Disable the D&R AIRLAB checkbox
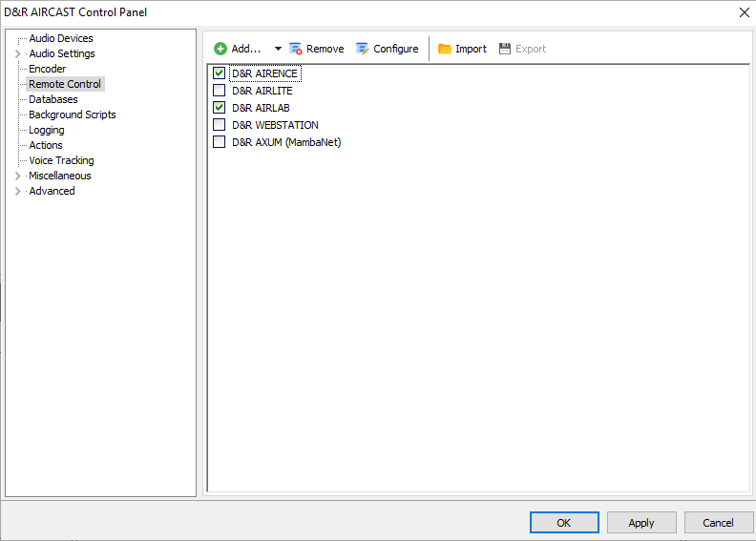 (220, 108)
